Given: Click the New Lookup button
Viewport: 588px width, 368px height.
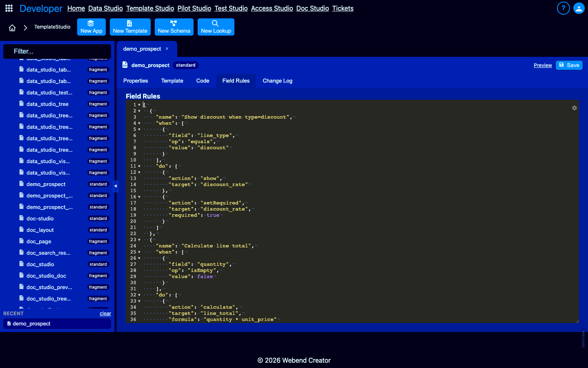Looking at the screenshot, I should point(216,27).
